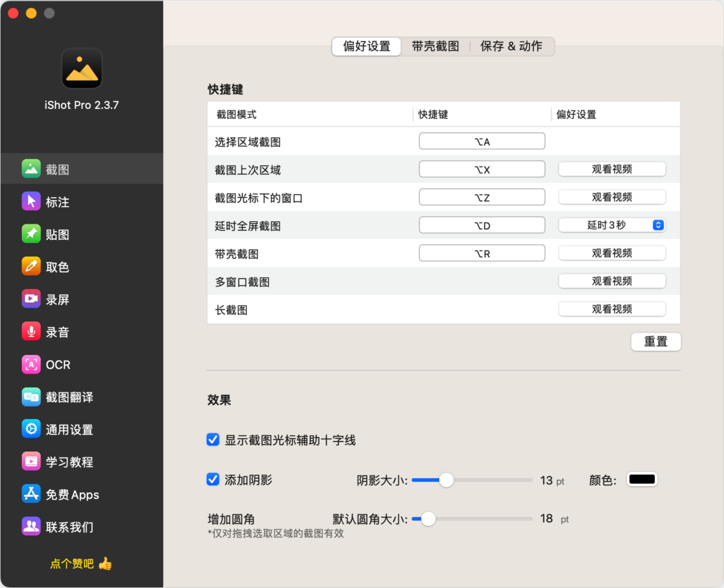724x588 pixels.
Task: Watch video for 截图光标下的窗口
Action: 612,198
